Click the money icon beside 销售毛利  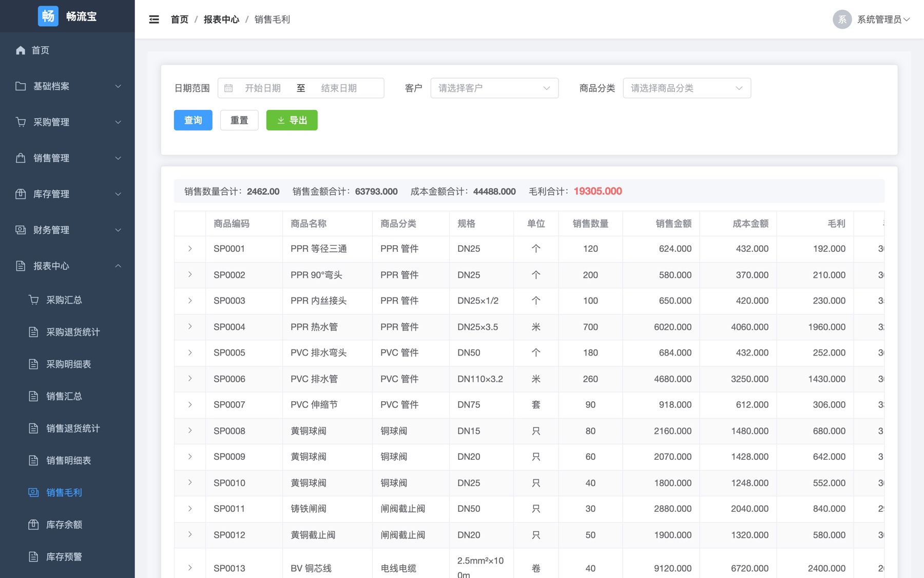point(33,492)
